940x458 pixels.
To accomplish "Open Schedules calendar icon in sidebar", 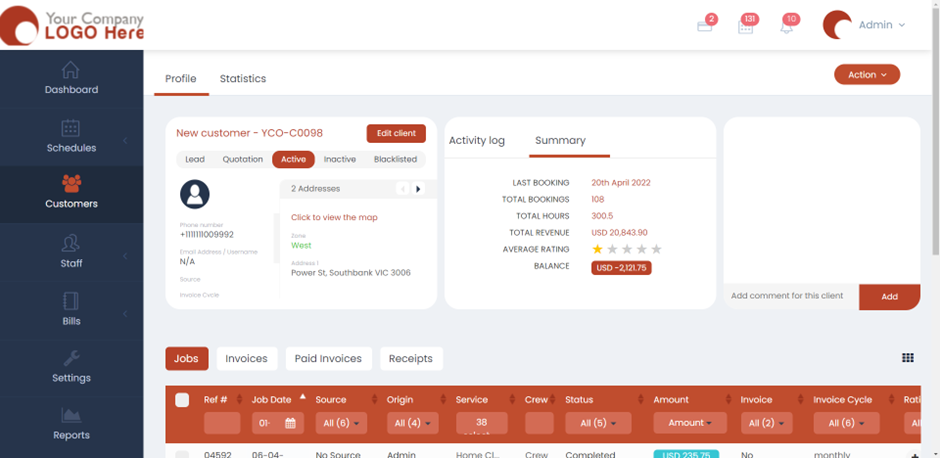I will pos(70,128).
